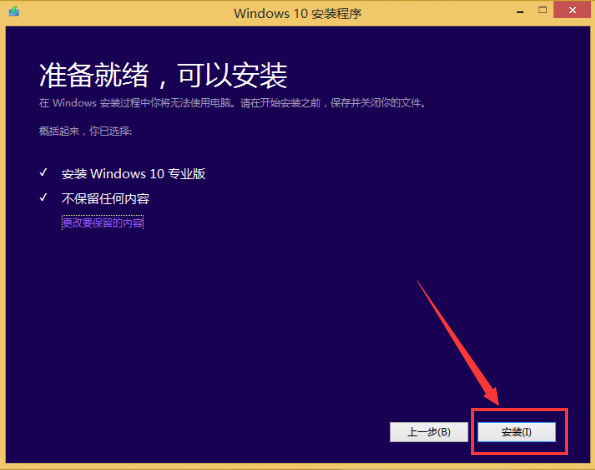The height and width of the screenshot is (470, 595).
Task: Click the text 不保留任何内容
Action: (105, 198)
